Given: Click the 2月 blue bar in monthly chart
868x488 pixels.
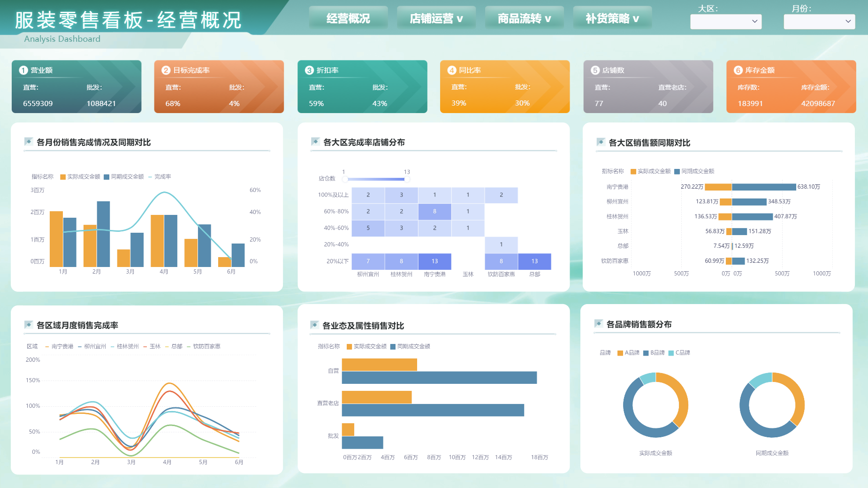Looking at the screenshot, I should [103, 234].
